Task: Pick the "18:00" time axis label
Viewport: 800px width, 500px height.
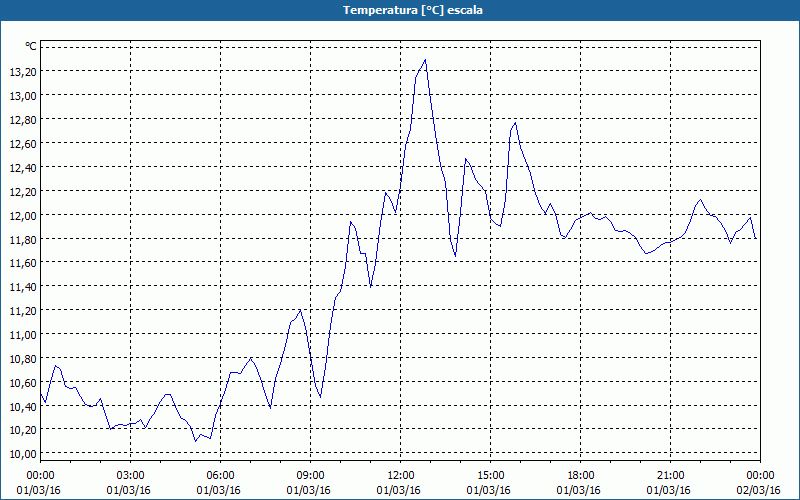Action: coord(580,476)
